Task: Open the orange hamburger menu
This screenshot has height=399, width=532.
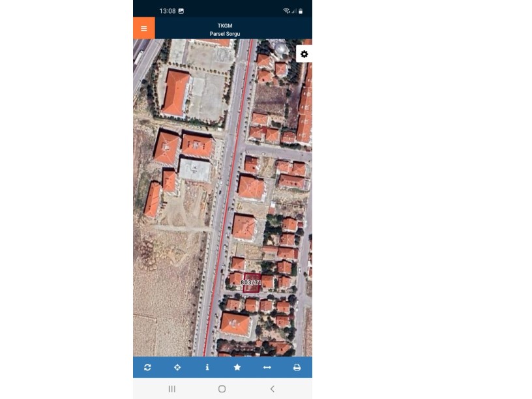Action: pyautogui.click(x=144, y=29)
